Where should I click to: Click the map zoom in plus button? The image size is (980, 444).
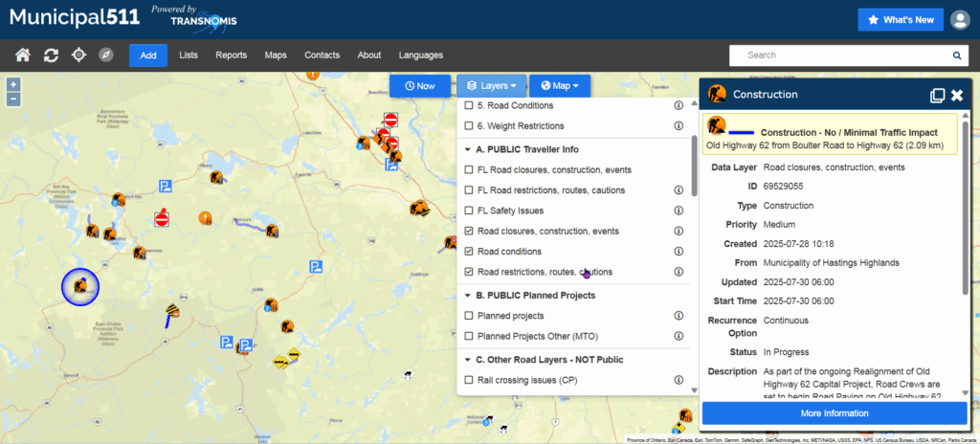coord(12,84)
